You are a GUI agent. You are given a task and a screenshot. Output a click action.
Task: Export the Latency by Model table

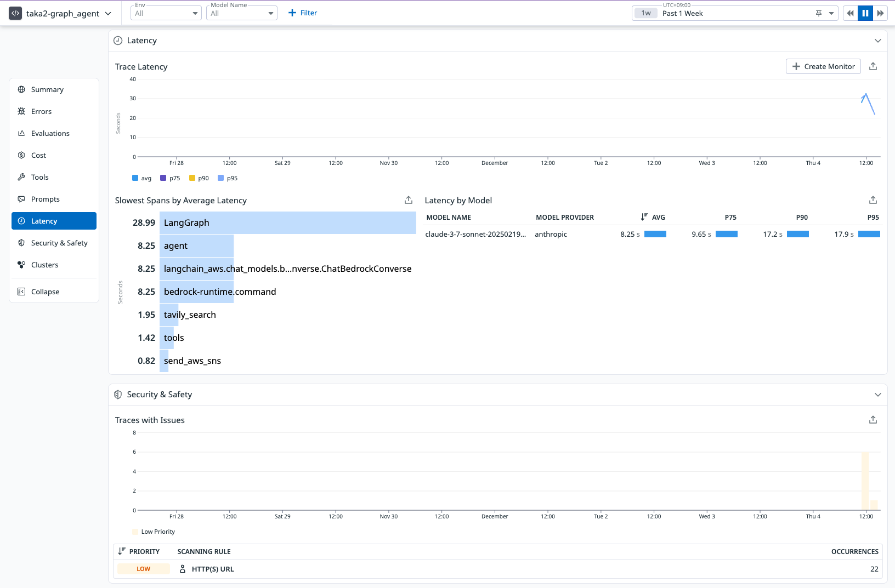[873, 200]
